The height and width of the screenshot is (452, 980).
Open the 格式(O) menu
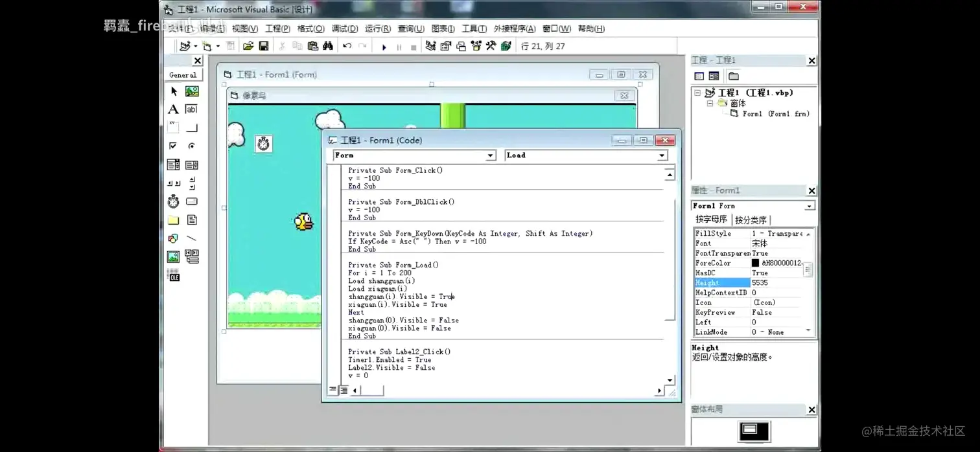[x=310, y=28]
